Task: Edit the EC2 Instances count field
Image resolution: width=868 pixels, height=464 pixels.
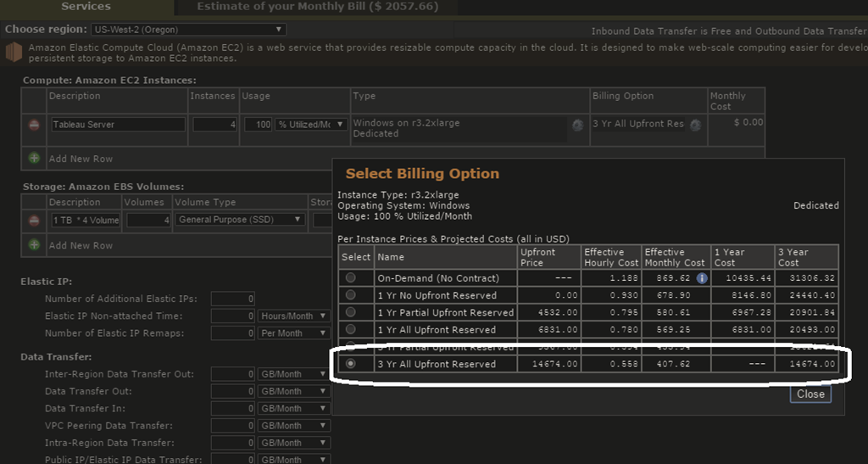Action: tap(214, 125)
